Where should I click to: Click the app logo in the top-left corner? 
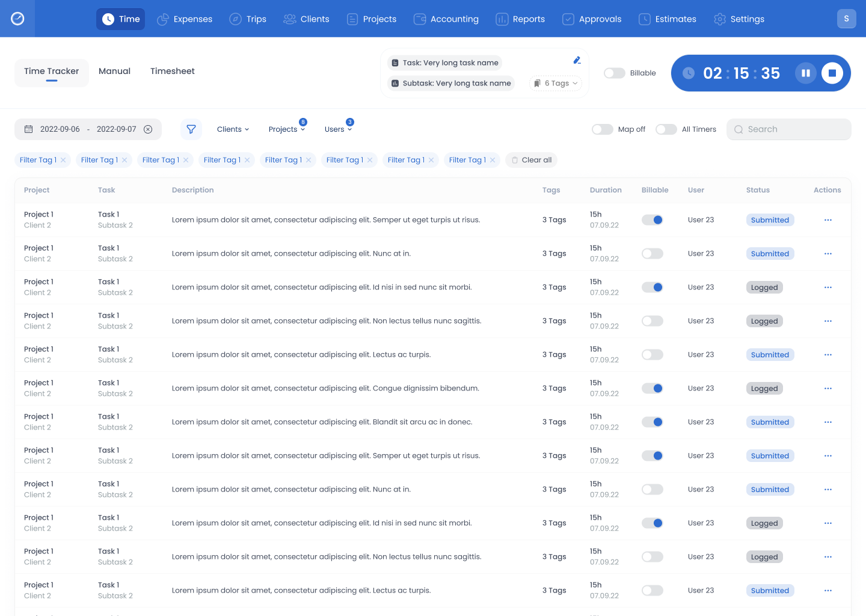17,19
